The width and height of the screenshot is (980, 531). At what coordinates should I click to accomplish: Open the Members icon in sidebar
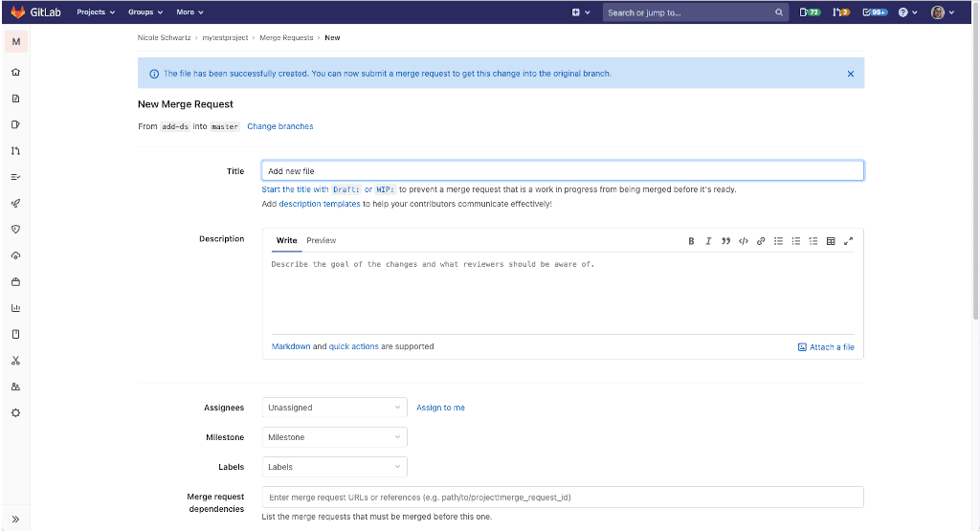pos(15,387)
